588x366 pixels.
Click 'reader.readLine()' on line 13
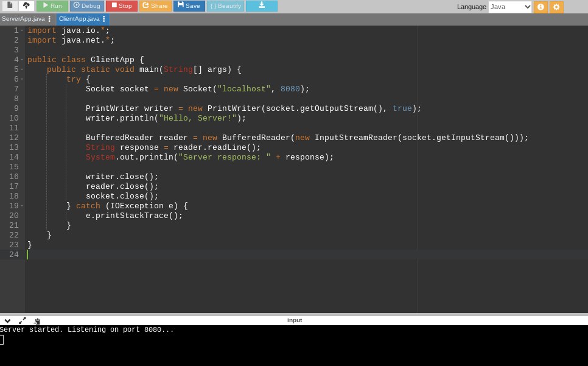pyautogui.click(x=214, y=147)
